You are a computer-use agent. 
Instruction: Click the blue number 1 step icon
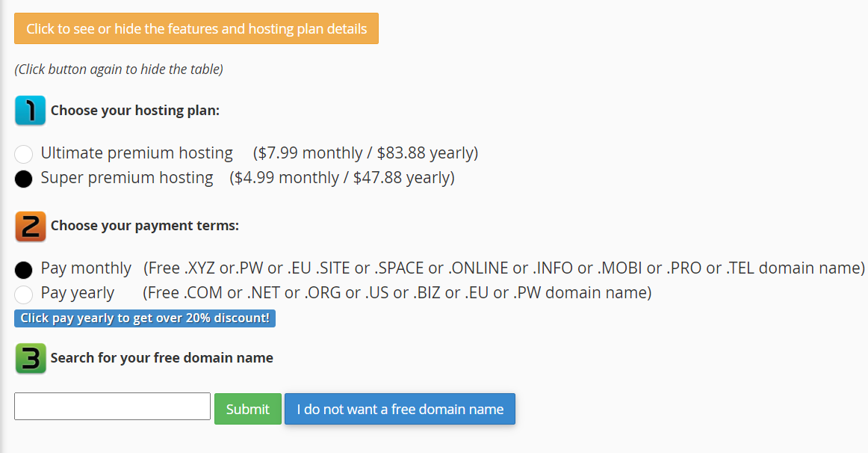point(31,111)
